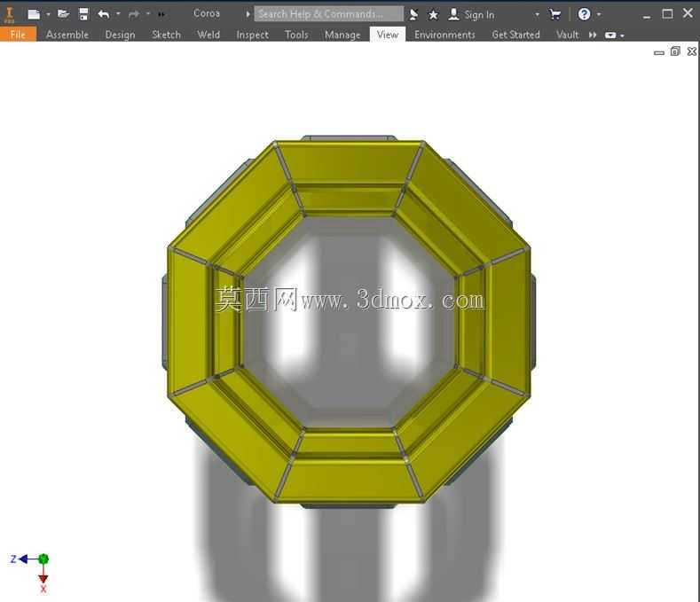Screen dimensions: 700x602
Task: Open the File menu tab
Action: [x=18, y=35]
